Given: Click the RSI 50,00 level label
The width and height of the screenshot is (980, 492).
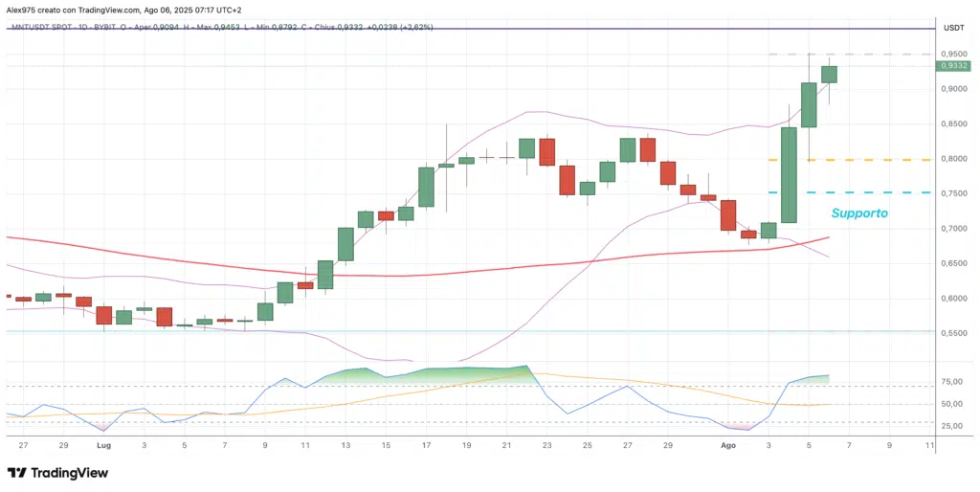Looking at the screenshot, I should 952,404.
